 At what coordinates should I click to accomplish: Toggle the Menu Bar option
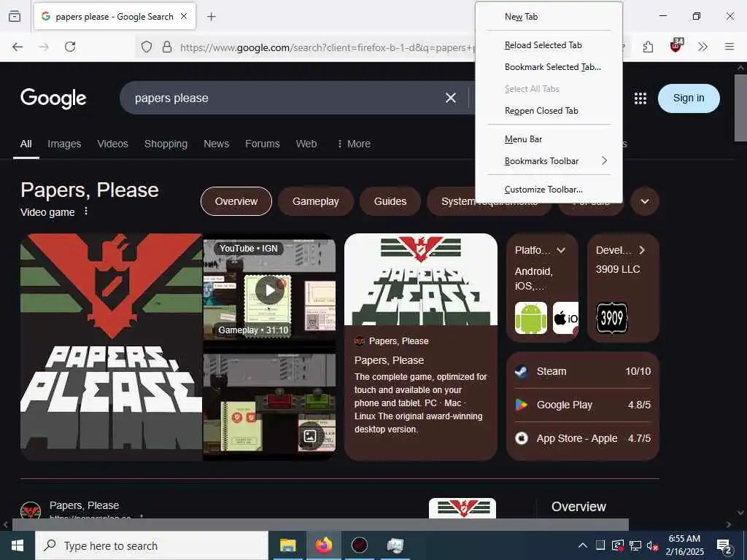tap(549, 139)
